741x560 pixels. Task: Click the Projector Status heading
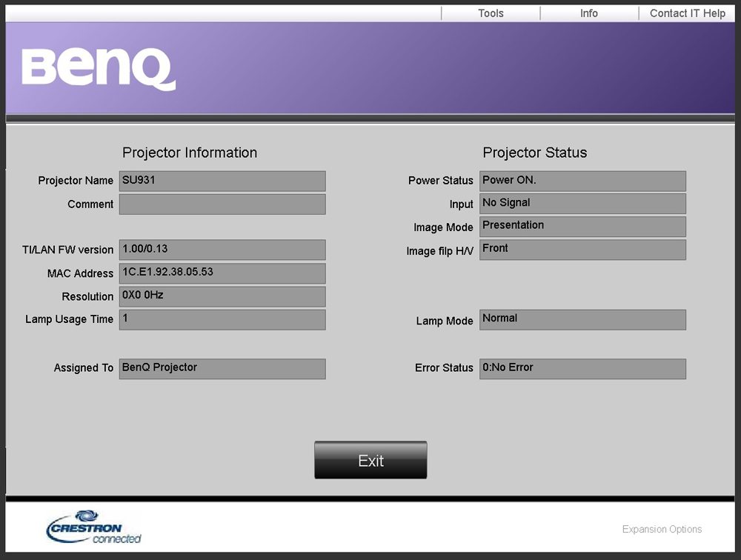point(535,152)
